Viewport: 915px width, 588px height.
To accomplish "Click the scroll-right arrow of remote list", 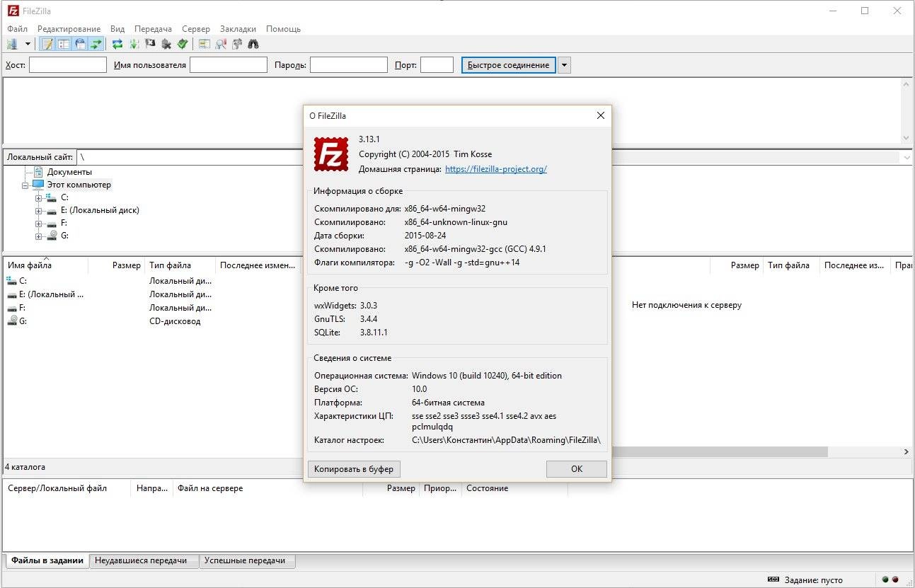I will click(x=906, y=451).
